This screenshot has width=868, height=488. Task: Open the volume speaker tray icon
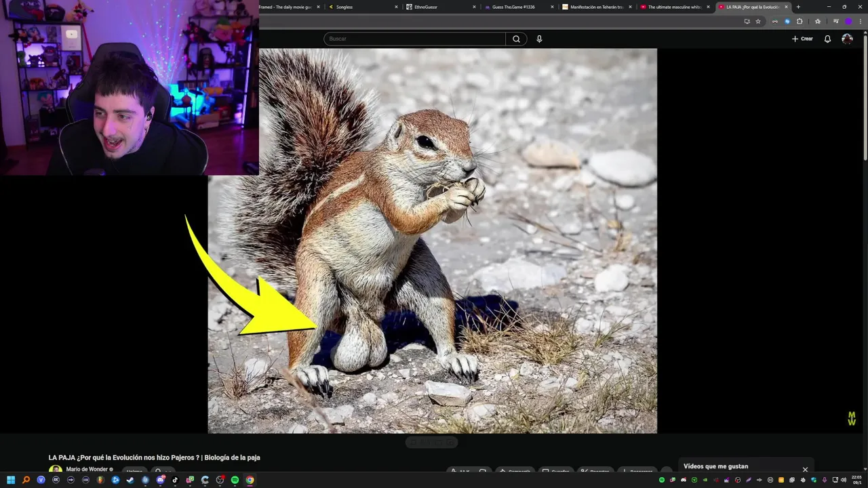click(844, 480)
